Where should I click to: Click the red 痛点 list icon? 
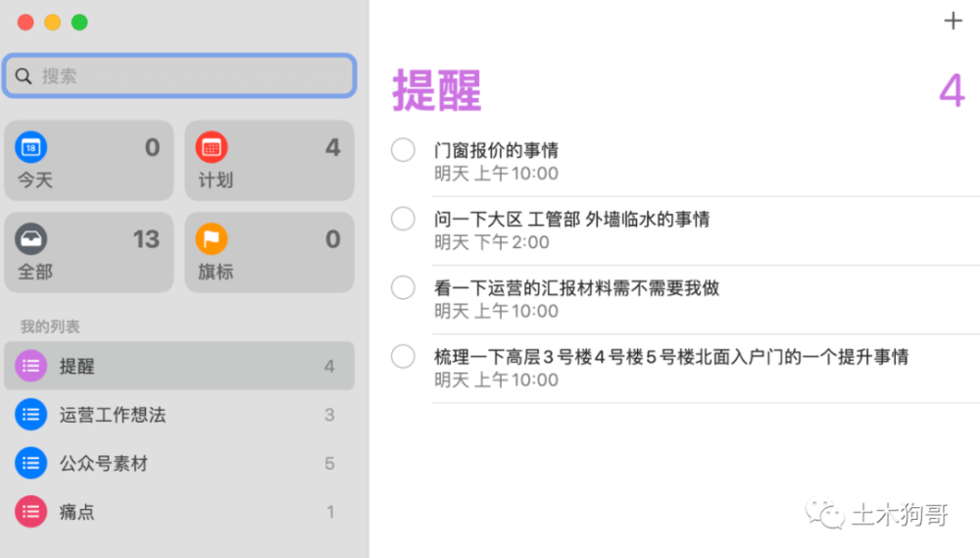pos(30,512)
